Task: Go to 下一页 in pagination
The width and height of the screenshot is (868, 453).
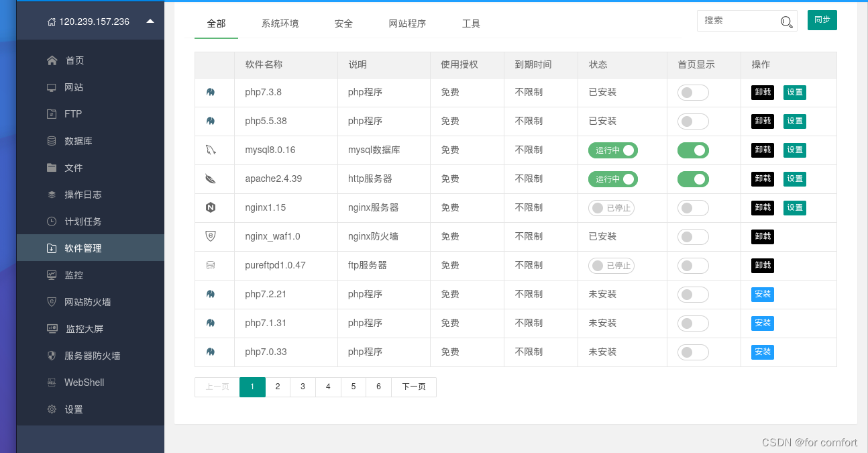Action: coord(414,387)
